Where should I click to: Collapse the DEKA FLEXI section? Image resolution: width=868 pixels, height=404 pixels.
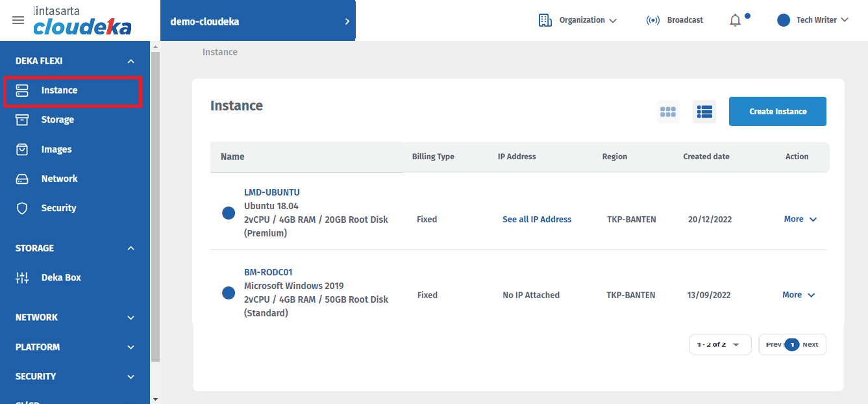tap(130, 61)
